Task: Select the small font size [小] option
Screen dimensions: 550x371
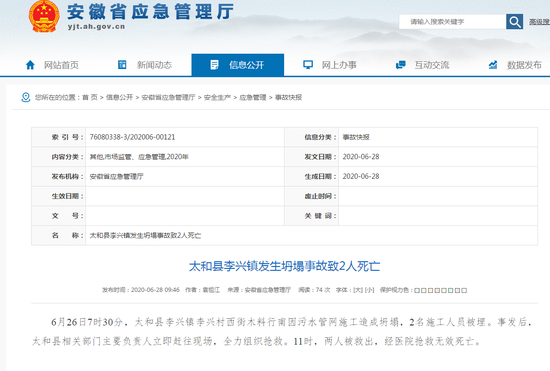Action: [369, 290]
